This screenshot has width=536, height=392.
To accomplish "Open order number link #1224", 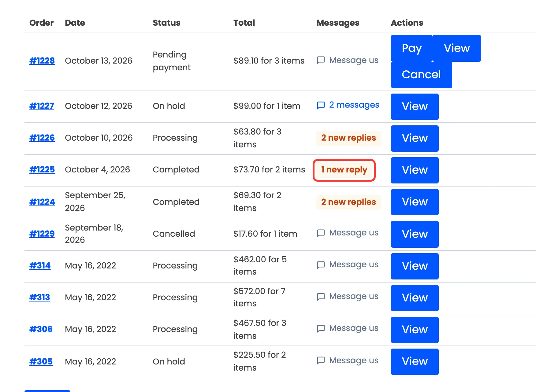I will click(42, 202).
